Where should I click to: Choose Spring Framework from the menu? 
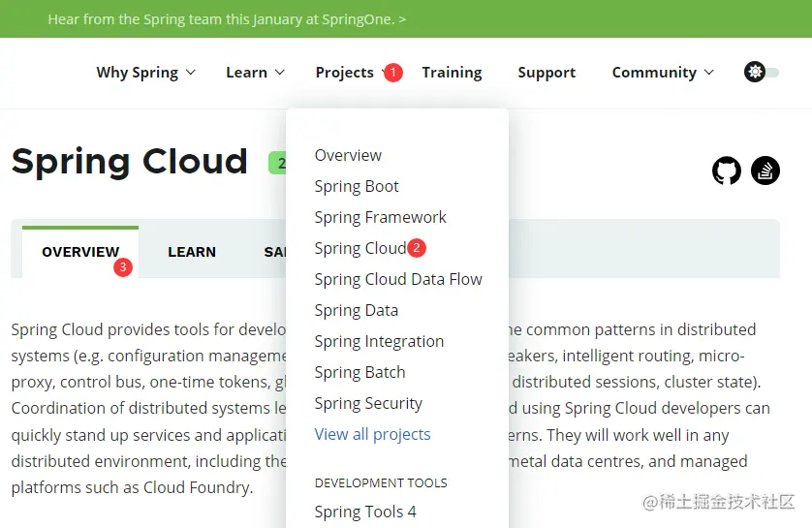coord(380,217)
